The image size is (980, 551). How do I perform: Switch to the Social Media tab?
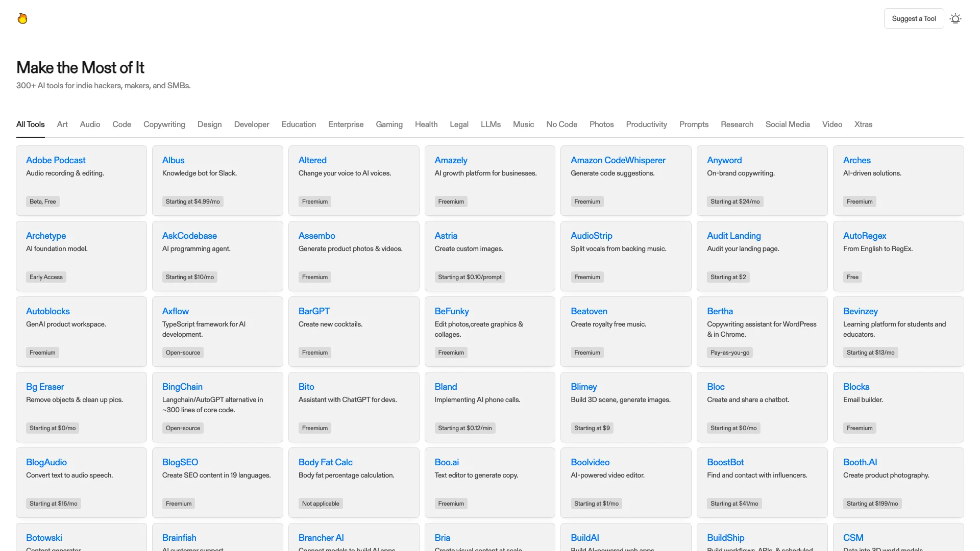[788, 124]
